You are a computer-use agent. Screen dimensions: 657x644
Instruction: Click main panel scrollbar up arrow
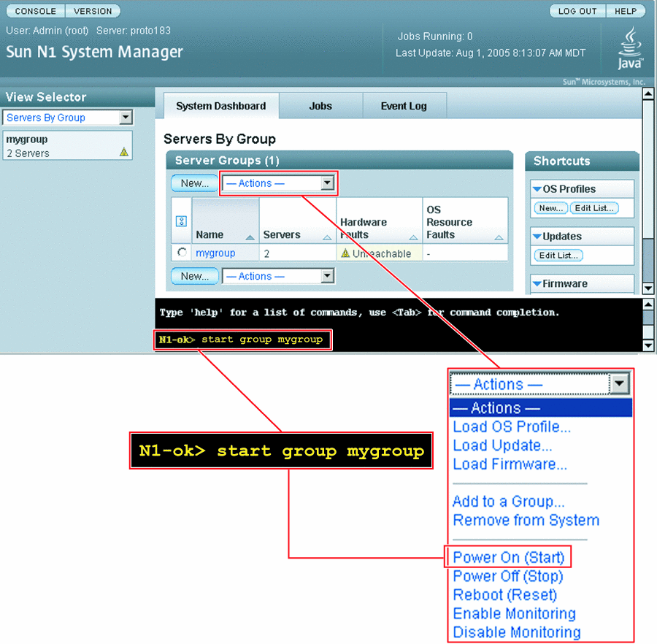pos(648,93)
